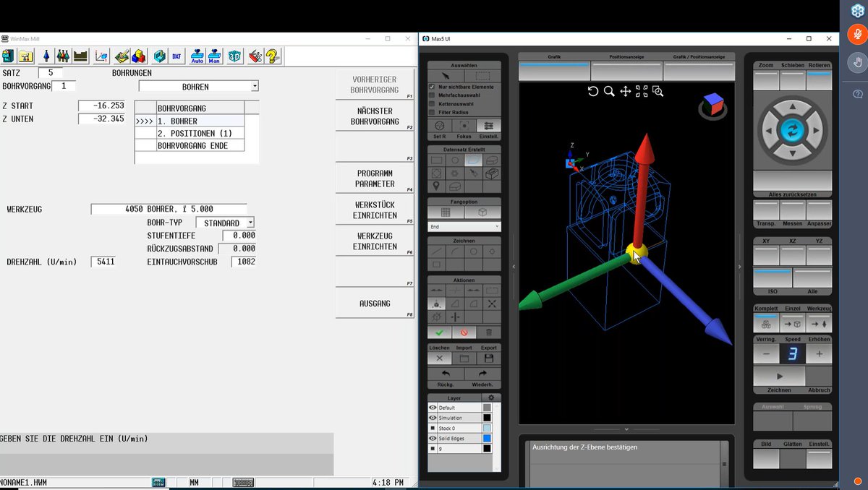Select the Grafik / Positionsanzeige tab
868x490 pixels.
click(699, 56)
